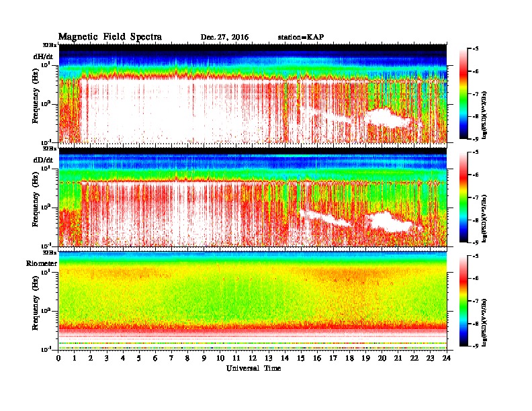Click the time axis tick label 22

[414, 358]
